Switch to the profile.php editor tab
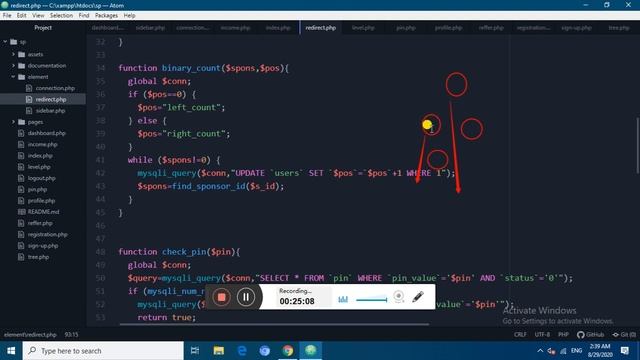Screen dimensions: 640x360 [449, 28]
